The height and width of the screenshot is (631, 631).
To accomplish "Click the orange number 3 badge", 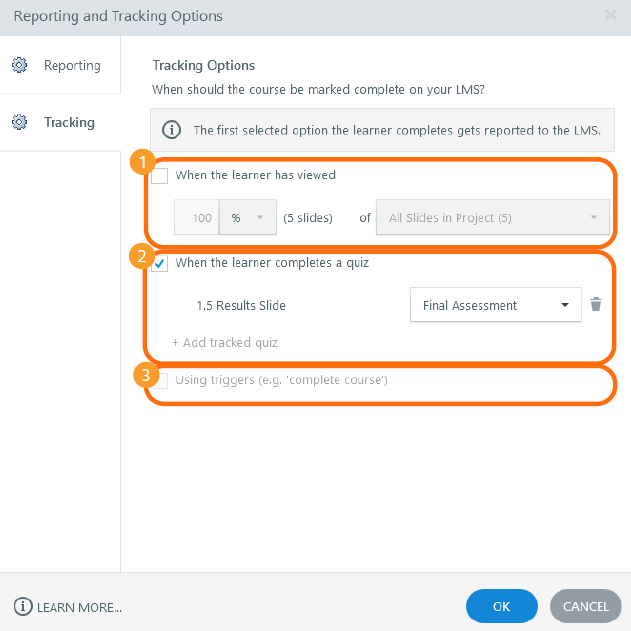I will (146, 377).
